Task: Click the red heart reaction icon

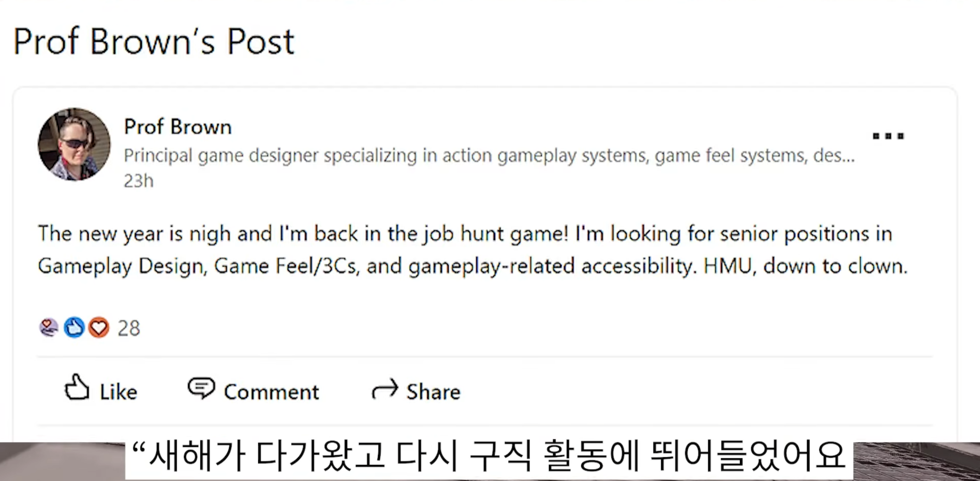Action: tap(99, 327)
